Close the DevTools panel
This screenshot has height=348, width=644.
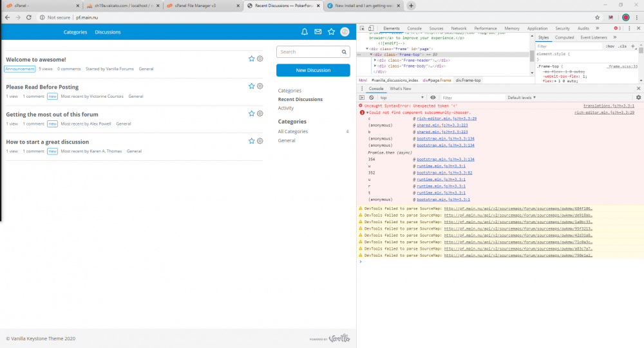pos(638,28)
